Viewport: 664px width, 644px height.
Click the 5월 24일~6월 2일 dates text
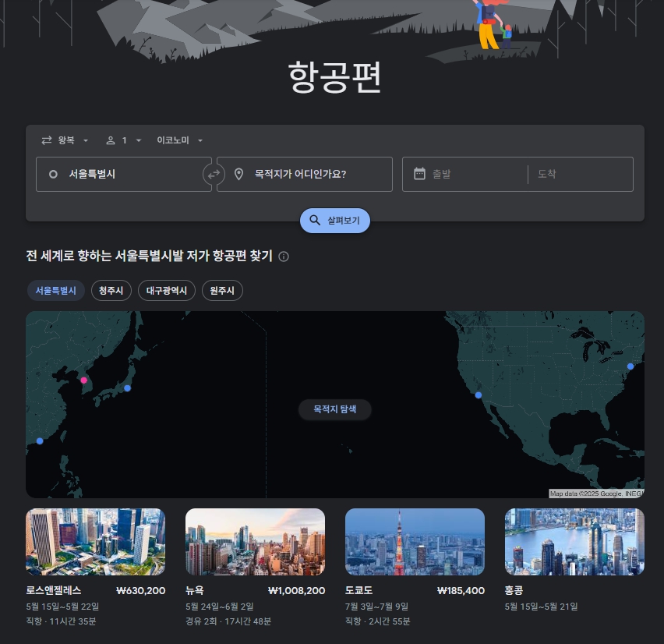pos(220,607)
